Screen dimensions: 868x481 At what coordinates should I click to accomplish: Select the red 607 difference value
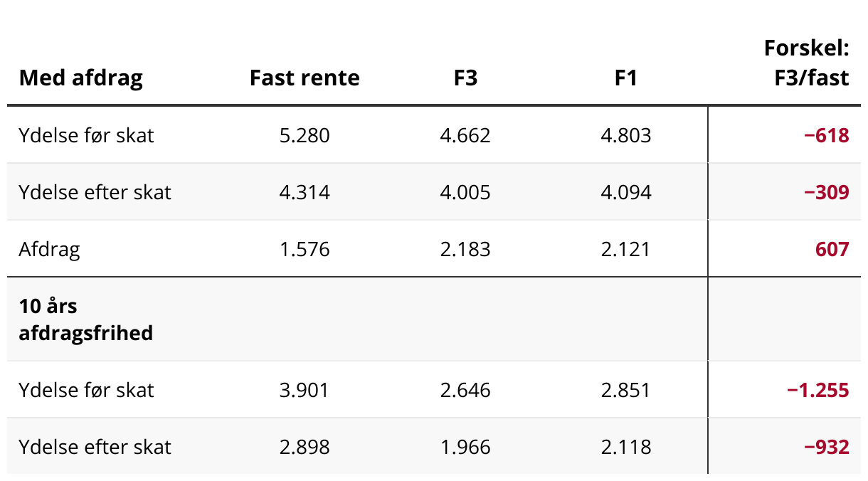tap(832, 249)
